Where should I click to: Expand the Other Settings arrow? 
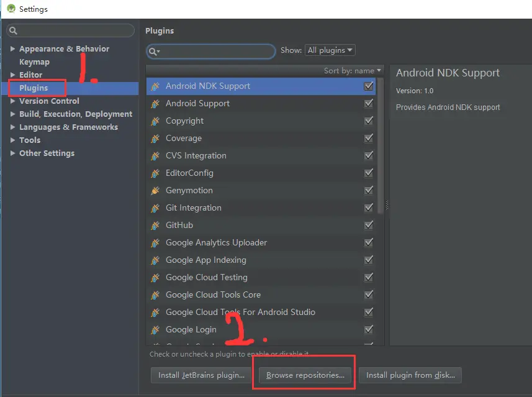point(12,153)
